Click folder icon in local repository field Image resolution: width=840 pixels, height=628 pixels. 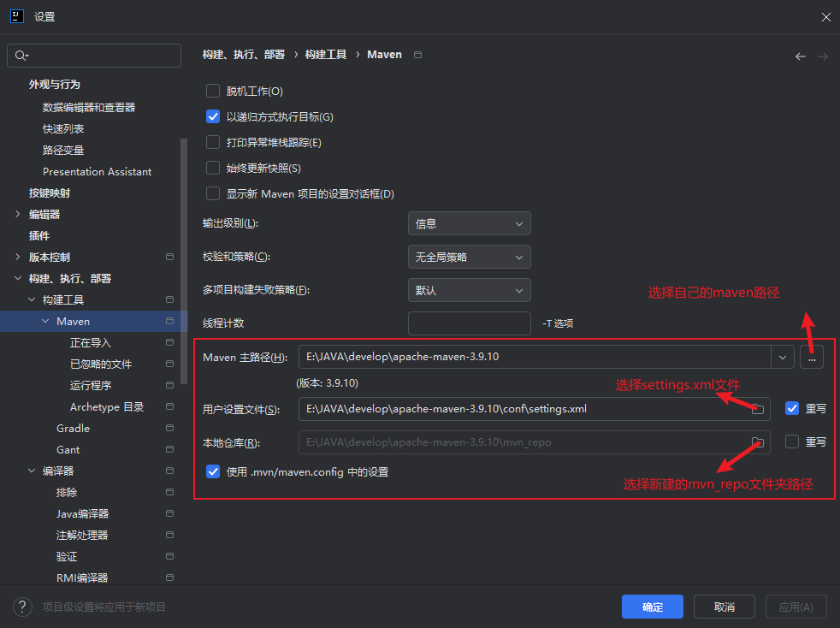(757, 442)
